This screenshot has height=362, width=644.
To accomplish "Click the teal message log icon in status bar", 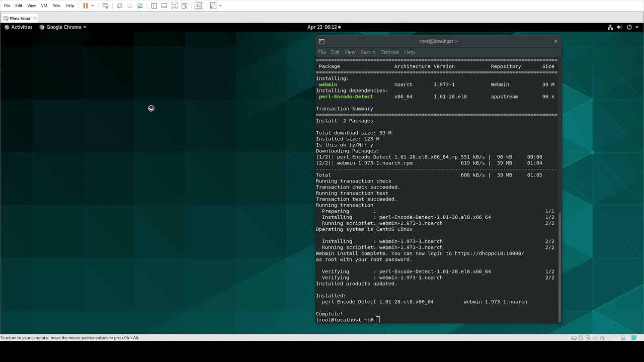I will [634, 338].
